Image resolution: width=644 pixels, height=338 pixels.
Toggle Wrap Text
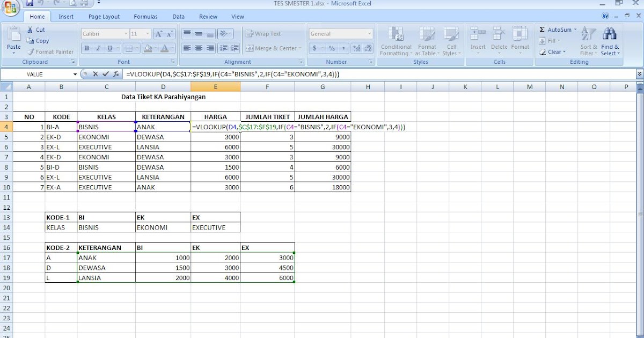263,33
